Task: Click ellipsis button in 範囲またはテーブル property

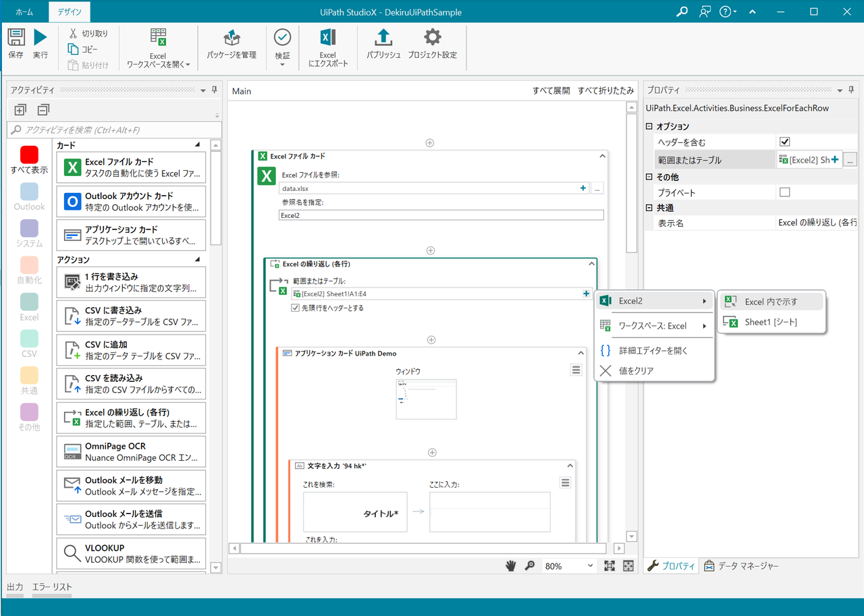Action: pos(850,160)
